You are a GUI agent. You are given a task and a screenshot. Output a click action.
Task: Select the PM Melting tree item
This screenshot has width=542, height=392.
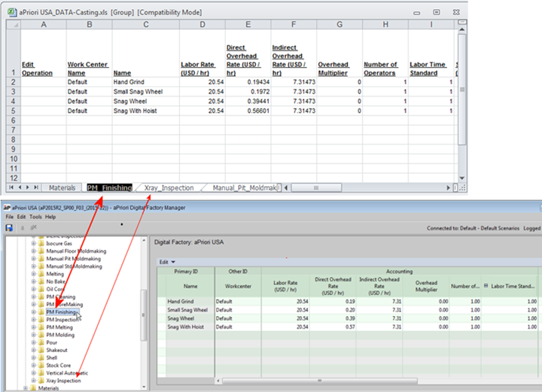click(x=59, y=327)
